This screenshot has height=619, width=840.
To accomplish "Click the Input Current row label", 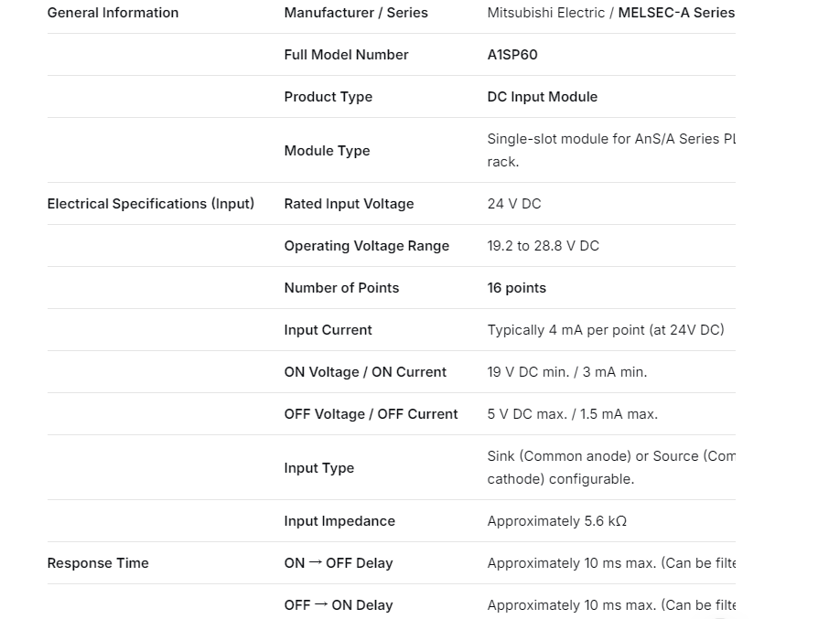I will pos(328,330).
